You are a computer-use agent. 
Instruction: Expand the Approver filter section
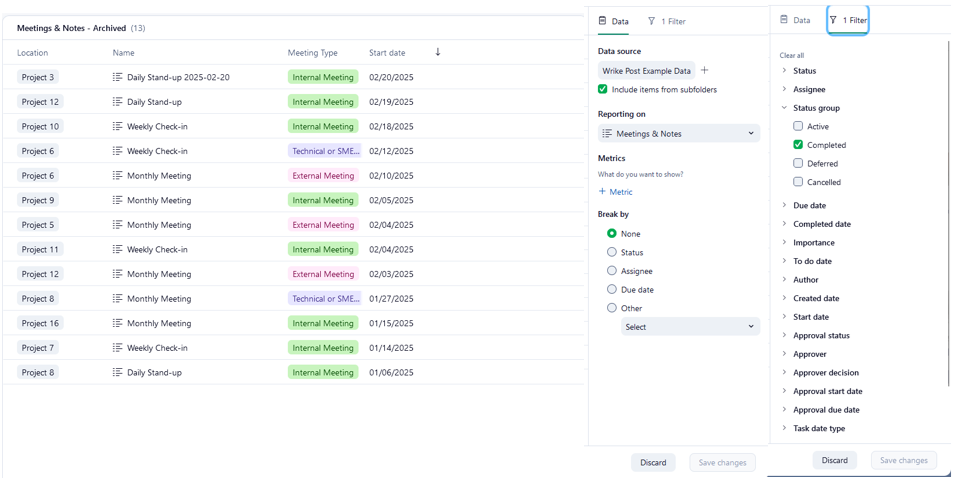[784, 354]
